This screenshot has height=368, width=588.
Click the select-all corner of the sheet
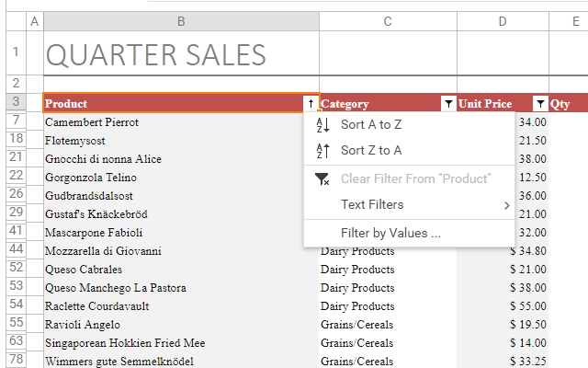[x=14, y=21]
